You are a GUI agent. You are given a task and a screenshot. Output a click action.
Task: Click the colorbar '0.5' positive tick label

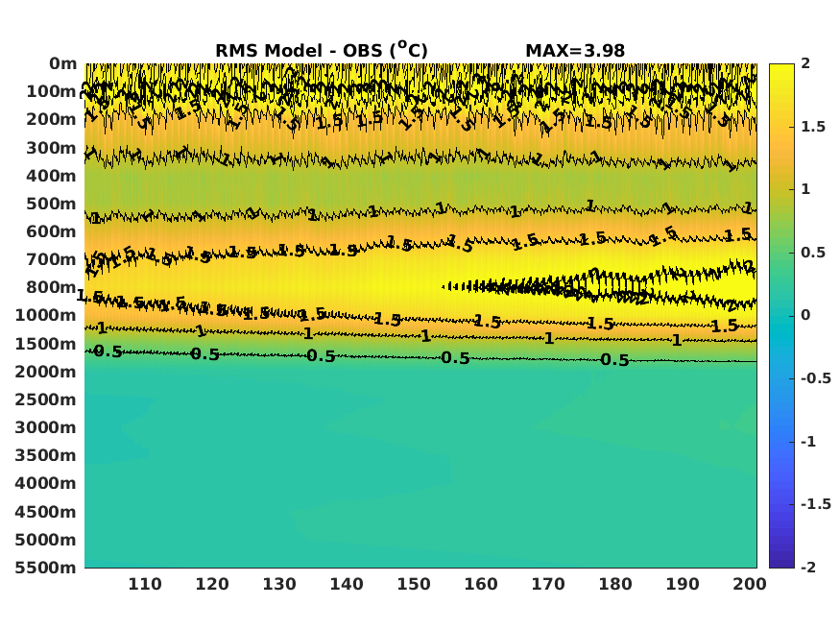(813, 253)
